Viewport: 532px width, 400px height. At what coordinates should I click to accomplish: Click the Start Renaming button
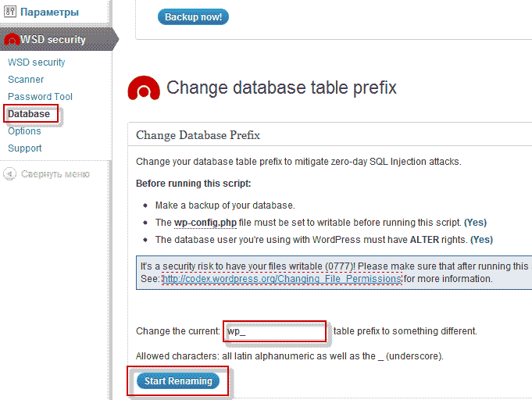click(178, 381)
